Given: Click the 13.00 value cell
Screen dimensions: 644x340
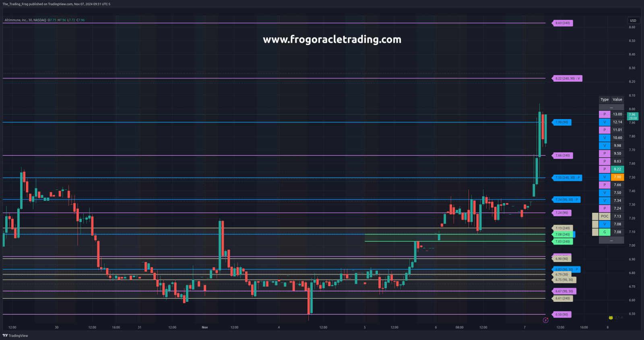Looking at the screenshot, I should (617, 114).
